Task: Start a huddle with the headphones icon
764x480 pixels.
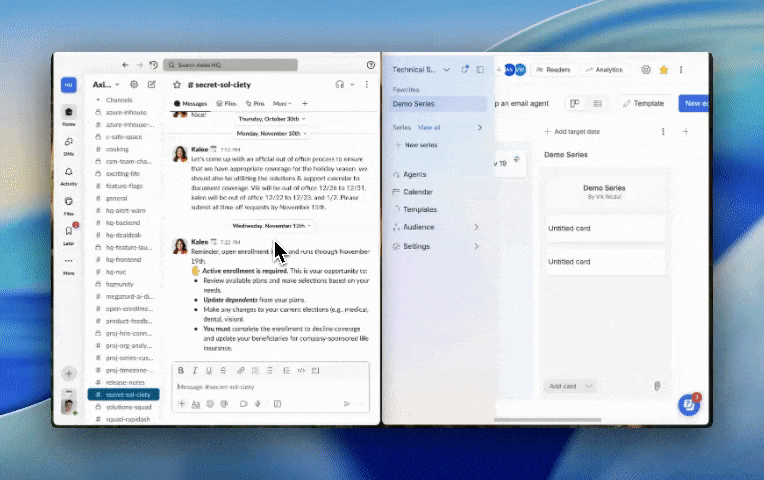Action: coord(341,85)
